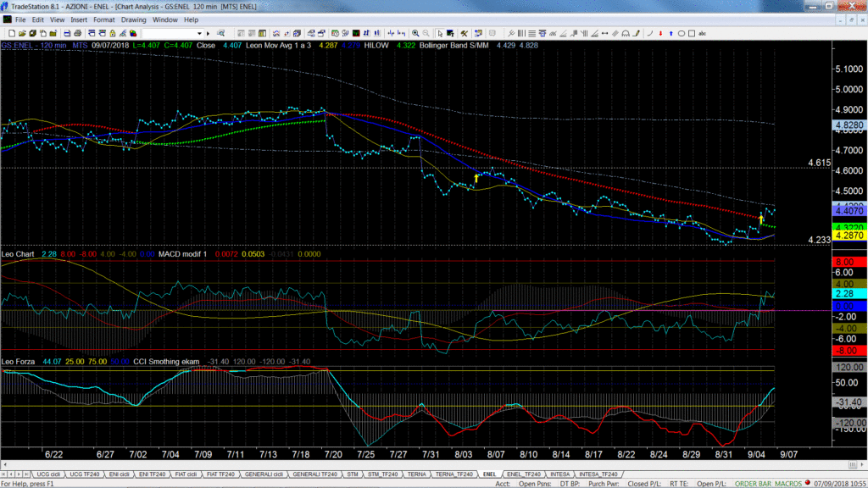Select the vertical lines drawing tool
The height and width of the screenshot is (488, 868).
521,33
